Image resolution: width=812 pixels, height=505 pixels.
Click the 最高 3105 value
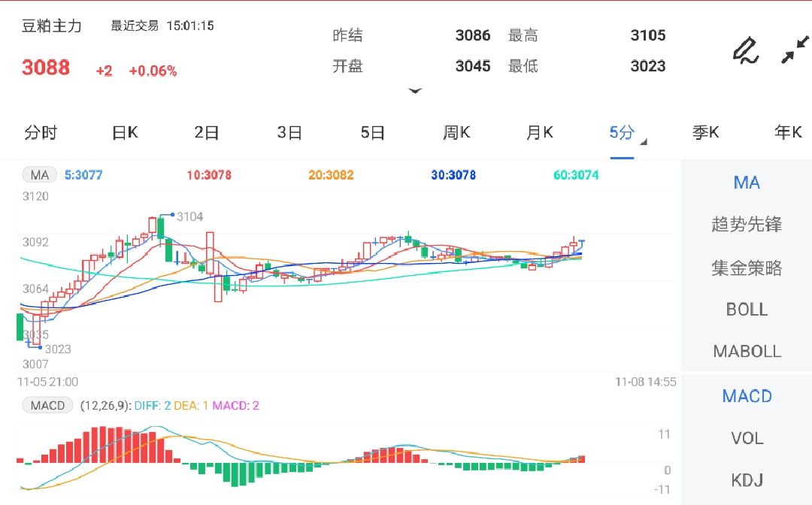click(648, 35)
